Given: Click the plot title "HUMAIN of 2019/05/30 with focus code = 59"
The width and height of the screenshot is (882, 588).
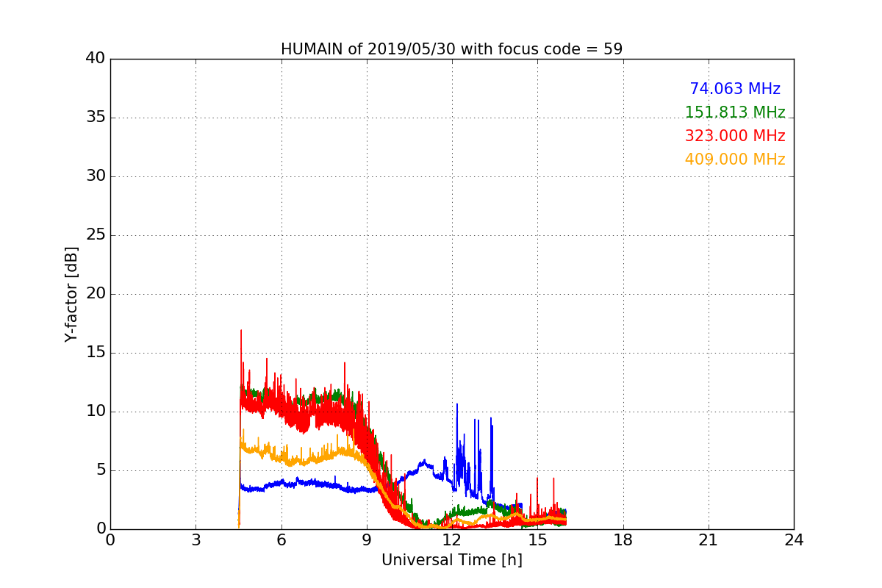Looking at the screenshot, I should tap(451, 49).
